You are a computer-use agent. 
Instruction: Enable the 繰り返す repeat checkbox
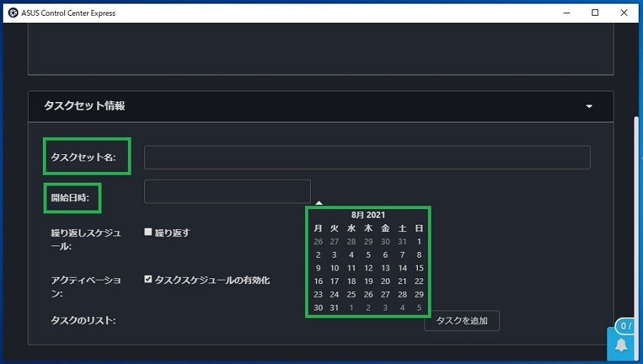pos(148,232)
